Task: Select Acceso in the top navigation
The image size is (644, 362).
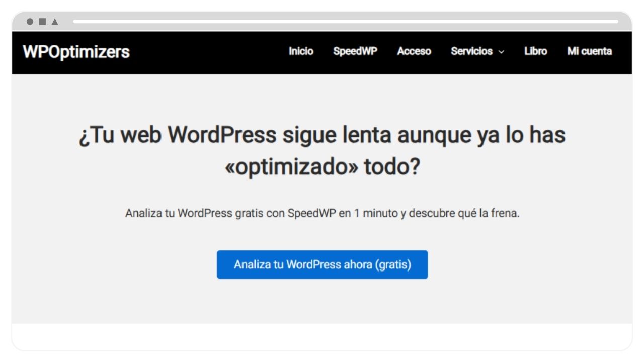Action: click(414, 51)
